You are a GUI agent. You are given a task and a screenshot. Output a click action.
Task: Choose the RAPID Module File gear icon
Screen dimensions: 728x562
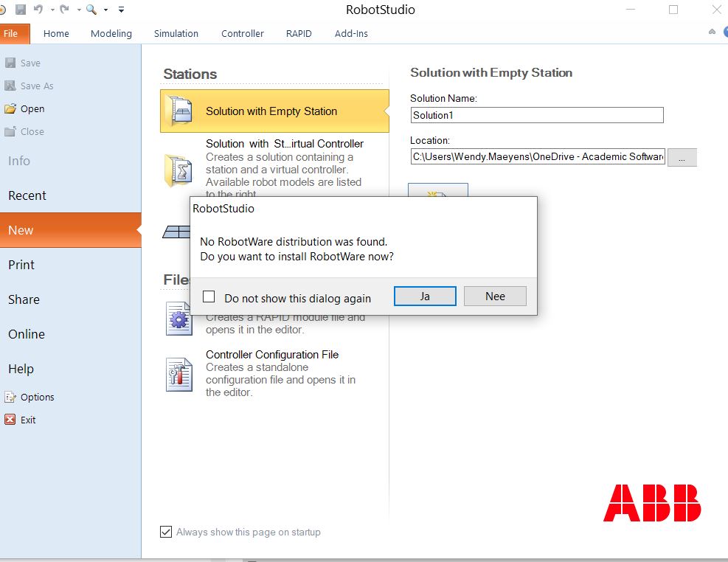click(179, 319)
